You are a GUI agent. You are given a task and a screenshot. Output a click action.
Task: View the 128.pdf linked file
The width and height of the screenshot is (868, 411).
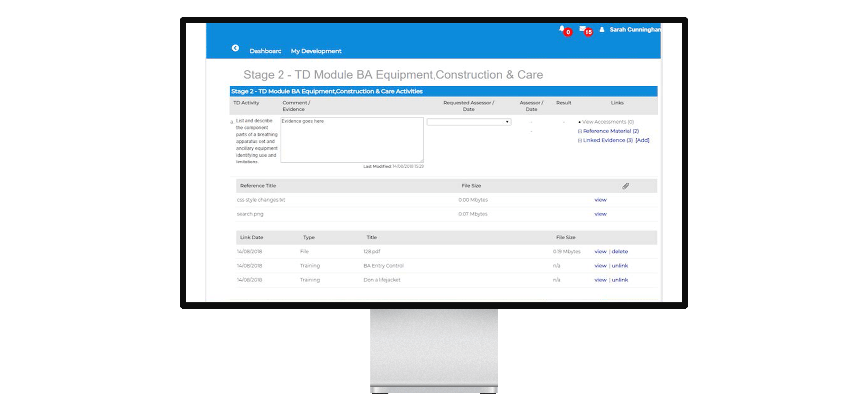click(600, 252)
